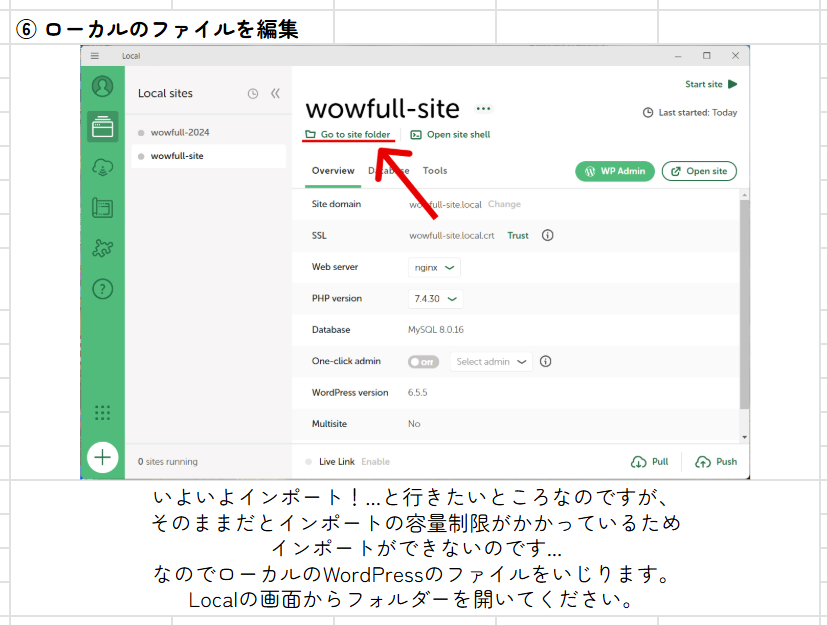This screenshot has width=827, height=625.
Task: Click the apps grid icon above plus button
Action: point(102,414)
